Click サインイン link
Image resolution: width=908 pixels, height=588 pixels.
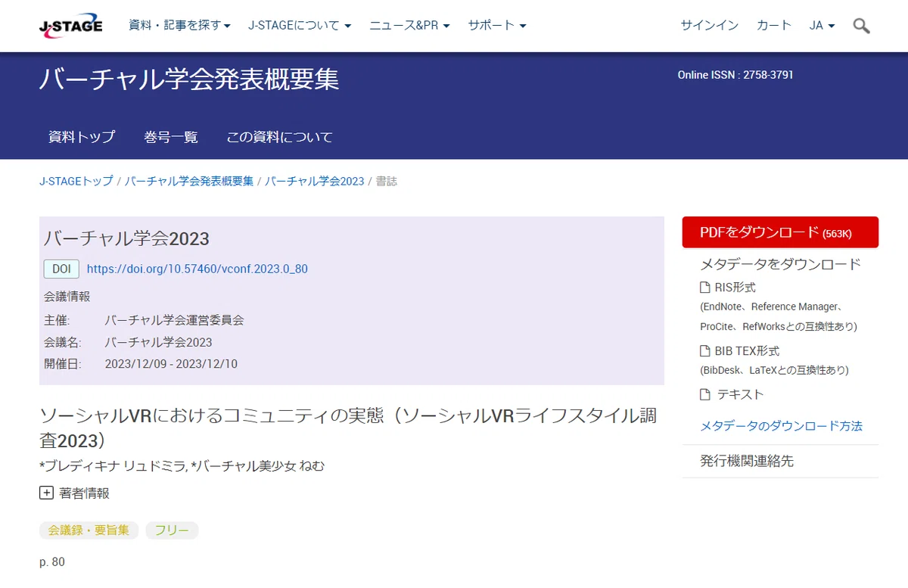coord(709,25)
